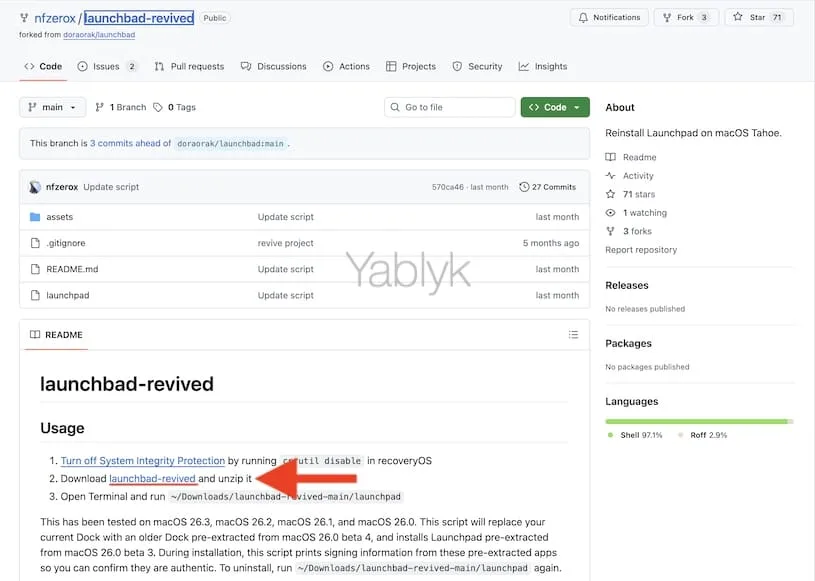The image size is (815, 581).
Task: Open the Insights tab
Action: point(543,66)
